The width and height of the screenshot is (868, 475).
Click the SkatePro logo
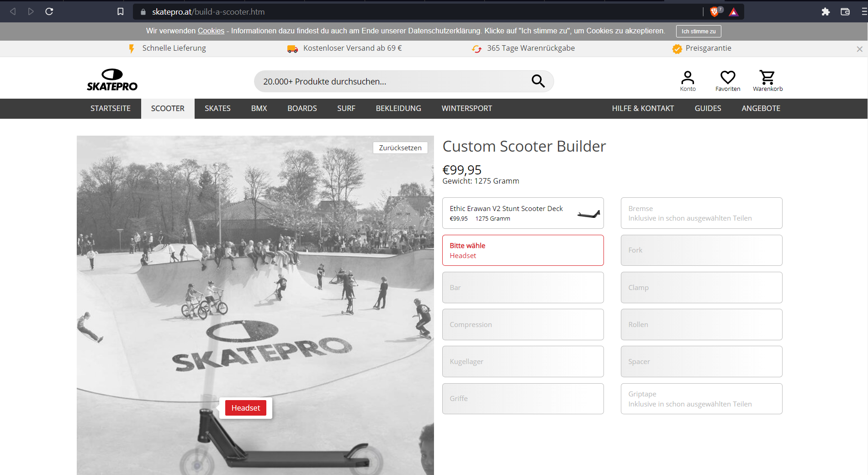click(112, 80)
